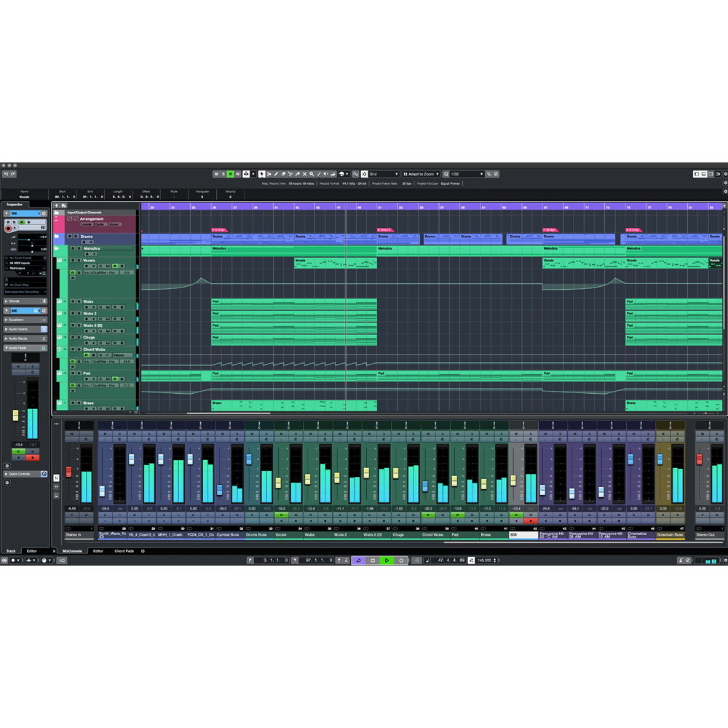Click the Arrangement Zoom button
The width and height of the screenshot is (728, 728).
click(114, 224)
